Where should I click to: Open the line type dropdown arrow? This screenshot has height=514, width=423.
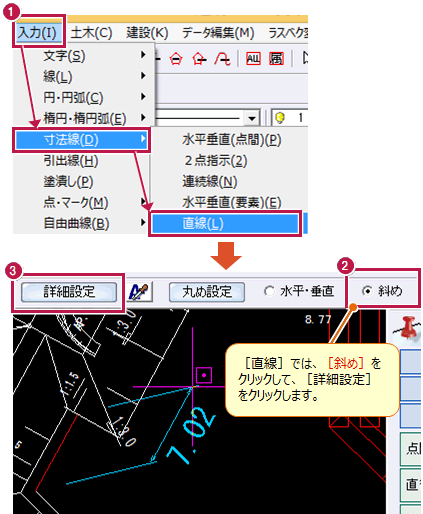point(252,118)
